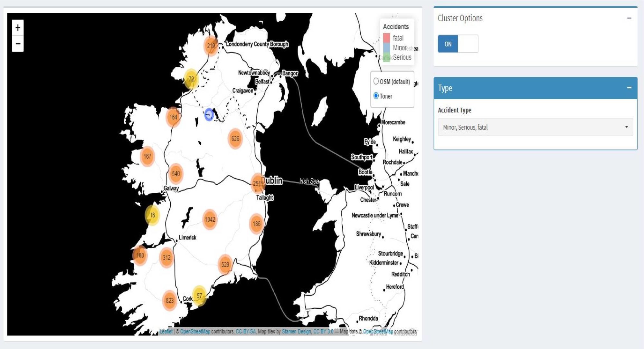644x349 pixels.
Task: Select the blue single accident marker
Action: (x=209, y=114)
